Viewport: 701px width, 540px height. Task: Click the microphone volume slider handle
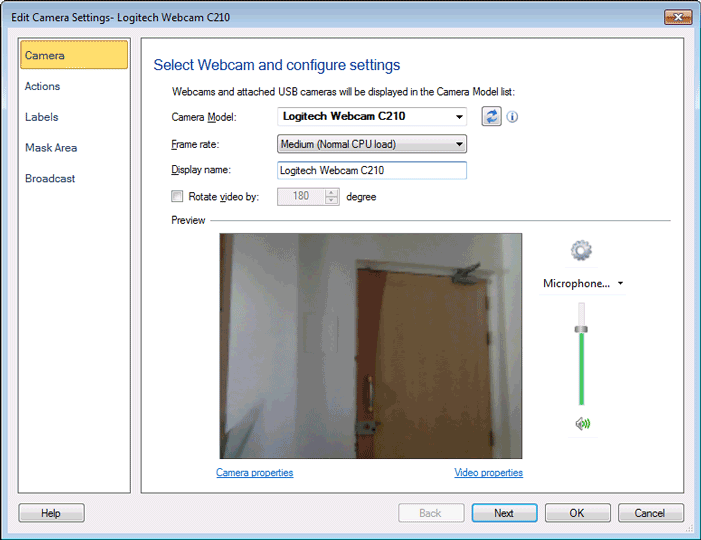point(581,329)
